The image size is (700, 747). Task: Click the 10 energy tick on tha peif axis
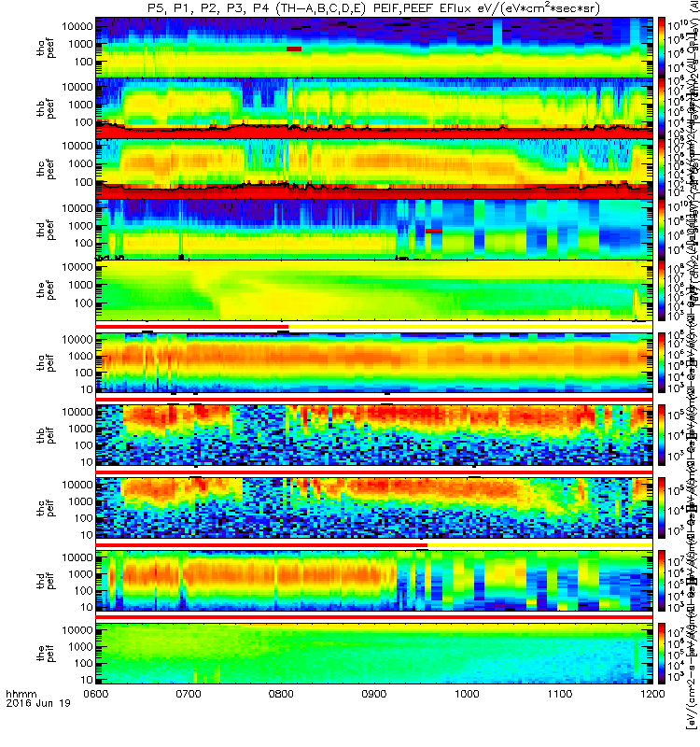[x=86, y=389]
